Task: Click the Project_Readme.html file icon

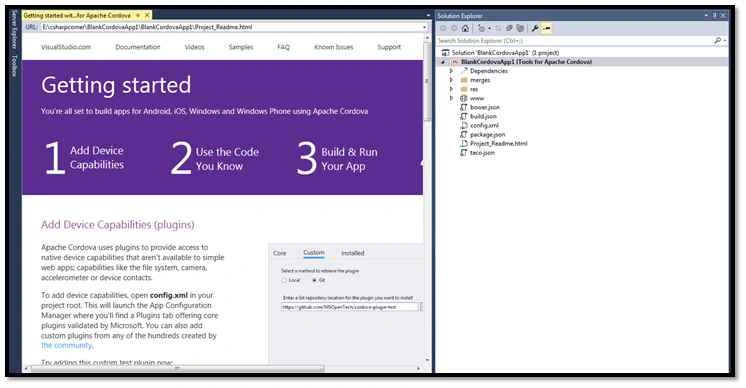Action: coord(464,144)
